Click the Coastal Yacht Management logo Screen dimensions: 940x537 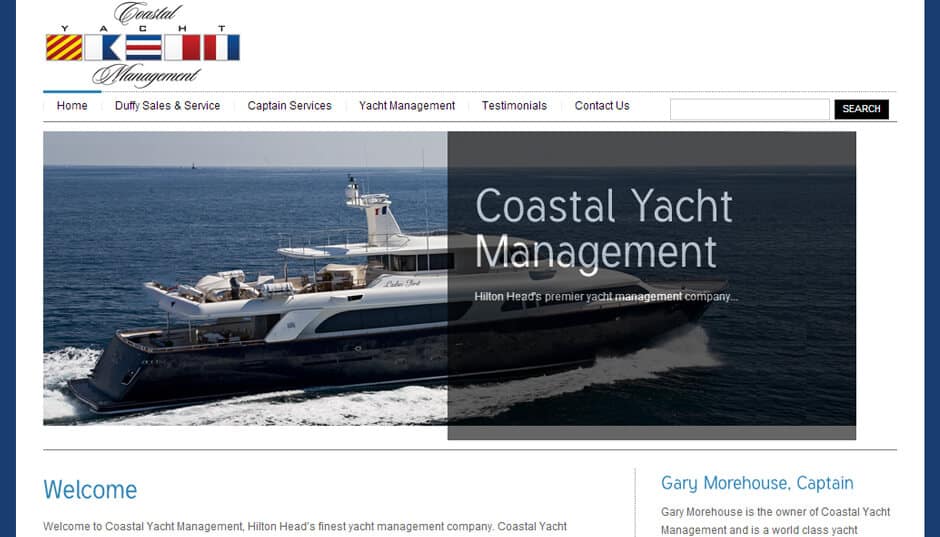click(143, 44)
